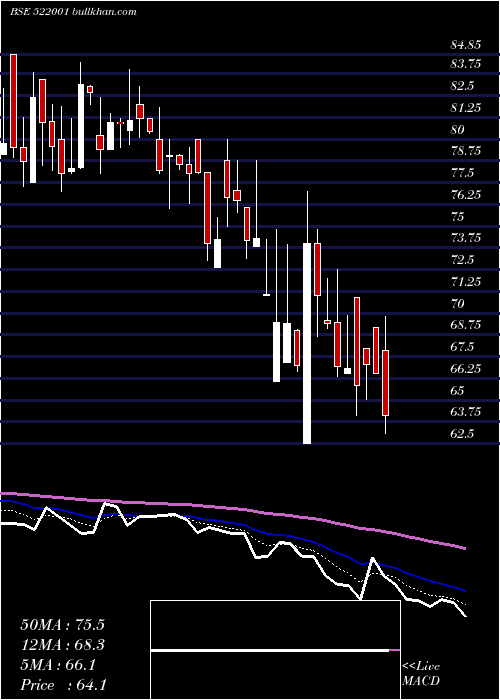Viewport: 500px width, 700px height.
Task: Click the 12MA : 68.3 reading
Action: [x=63, y=645]
